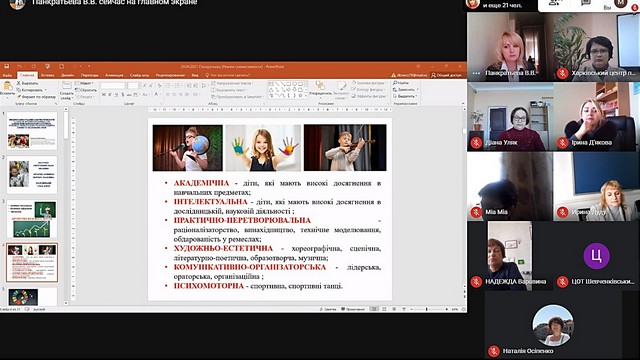Screen dimensions: 640x360
Task: Click the Replace (Заменить) command
Action: (x=405, y=89)
